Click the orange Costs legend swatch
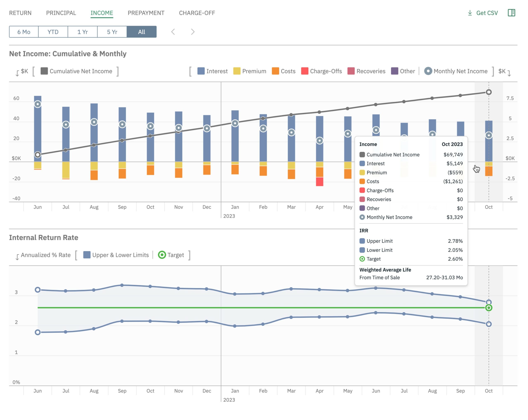Viewport: 528px width, 420px height. click(x=275, y=71)
